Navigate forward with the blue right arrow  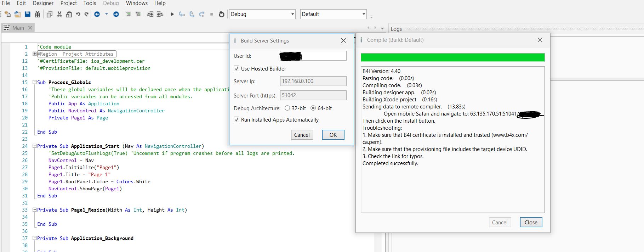pyautogui.click(x=116, y=14)
